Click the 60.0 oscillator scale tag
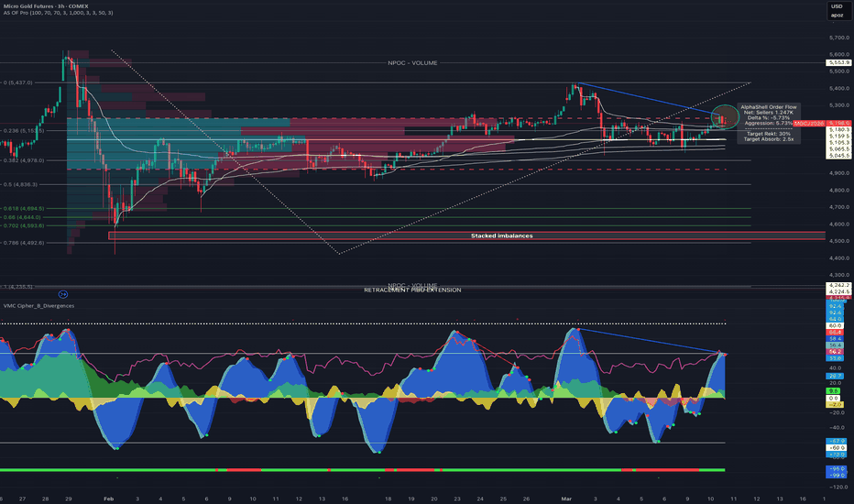 [x=836, y=325]
